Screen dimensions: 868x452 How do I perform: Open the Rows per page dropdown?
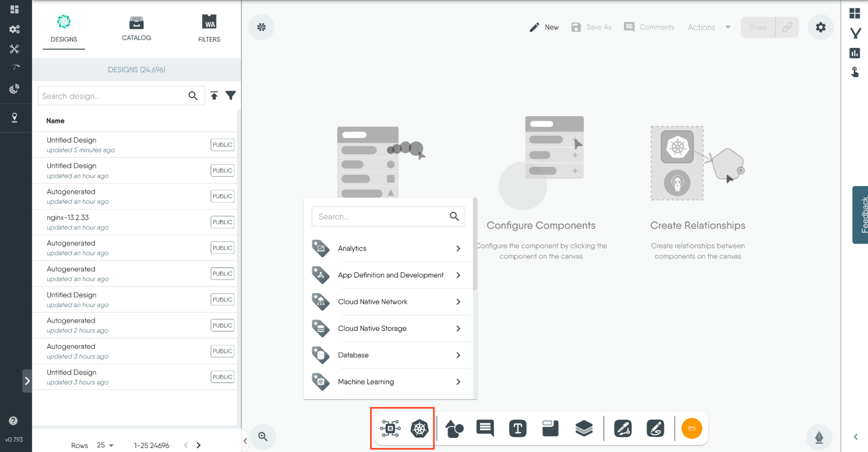pyautogui.click(x=105, y=445)
